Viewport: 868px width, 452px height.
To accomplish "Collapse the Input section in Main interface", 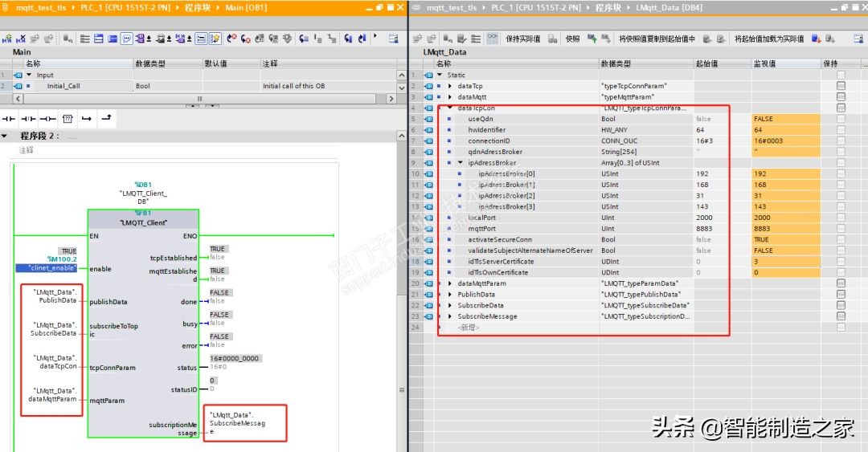I will 29,75.
